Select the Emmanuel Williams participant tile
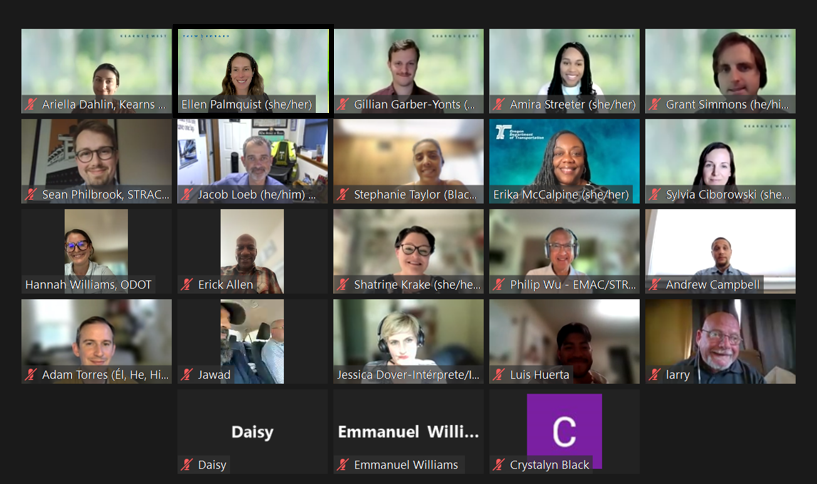The height and width of the screenshot is (484, 817). (408, 431)
